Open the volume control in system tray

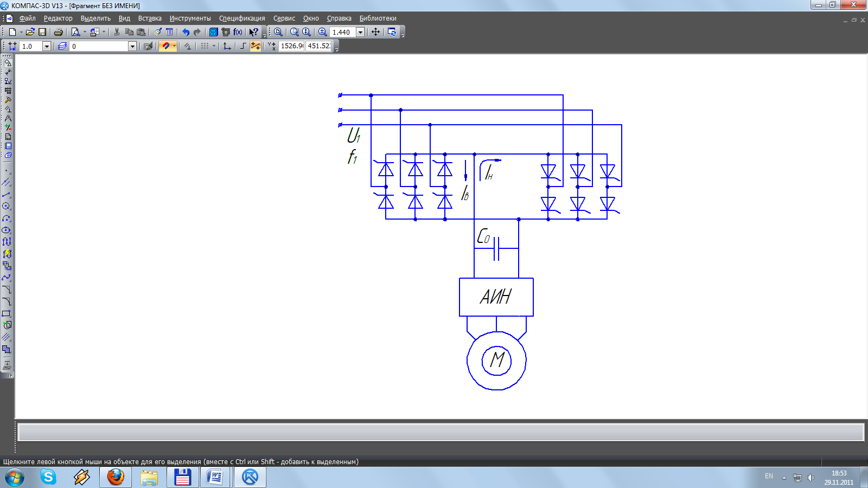pyautogui.click(x=810, y=478)
